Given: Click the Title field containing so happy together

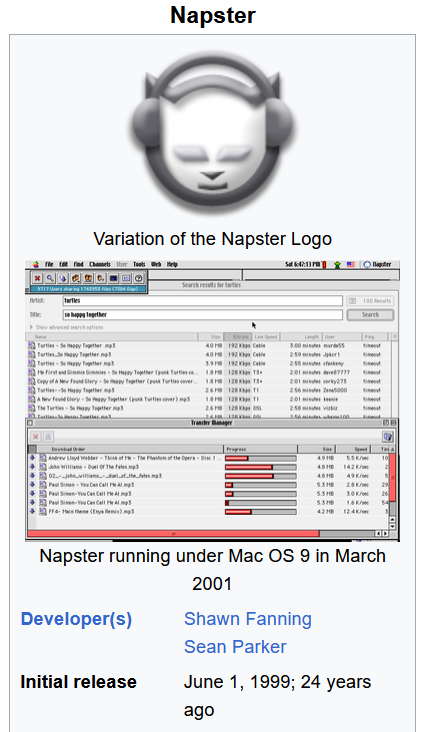Looking at the screenshot, I should coord(203,315).
